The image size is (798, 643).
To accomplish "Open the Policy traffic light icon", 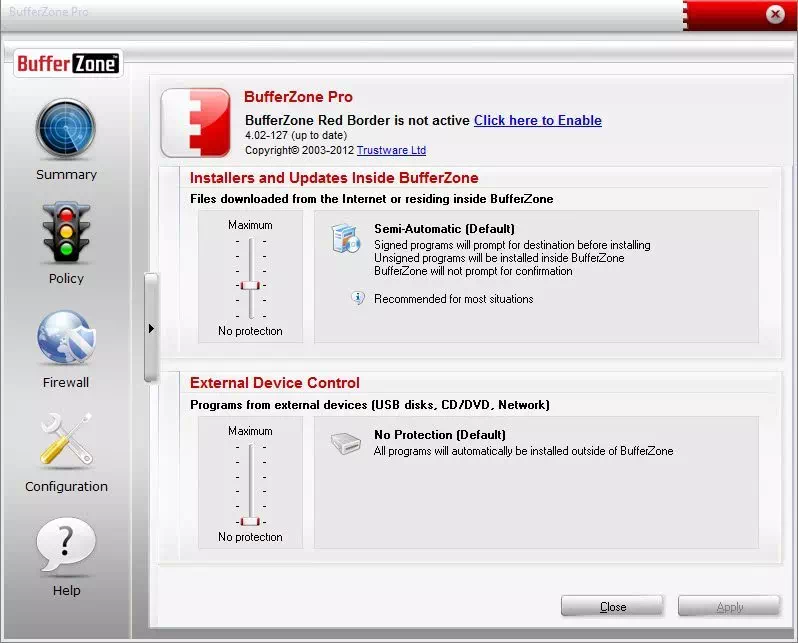I will tap(66, 232).
